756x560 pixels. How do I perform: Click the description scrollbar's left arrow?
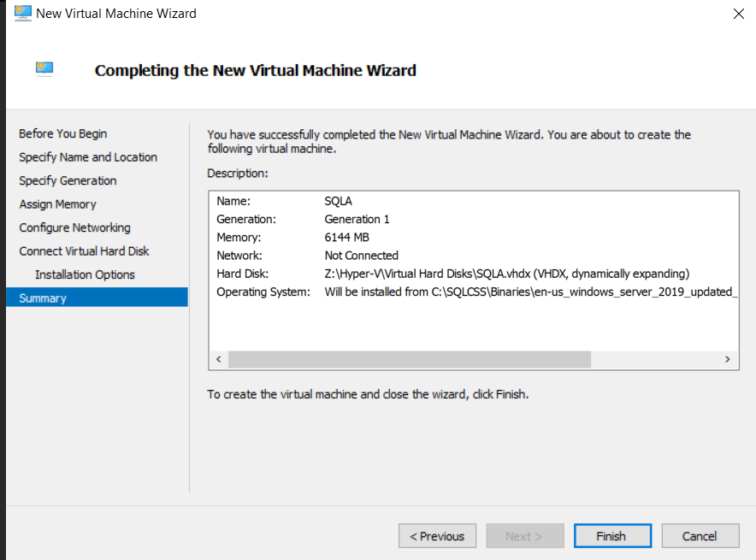(x=219, y=360)
